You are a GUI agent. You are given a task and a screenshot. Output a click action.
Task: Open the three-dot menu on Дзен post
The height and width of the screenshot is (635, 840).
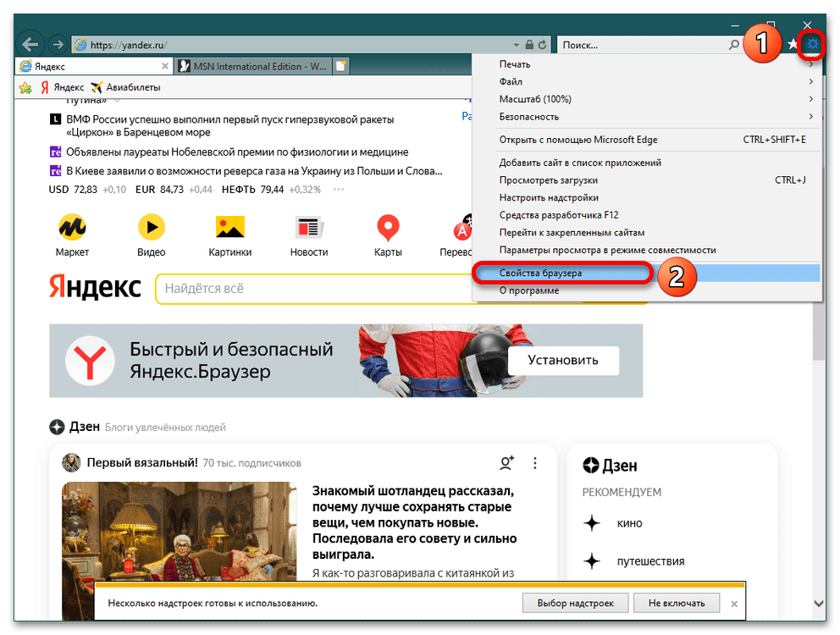coord(534,463)
